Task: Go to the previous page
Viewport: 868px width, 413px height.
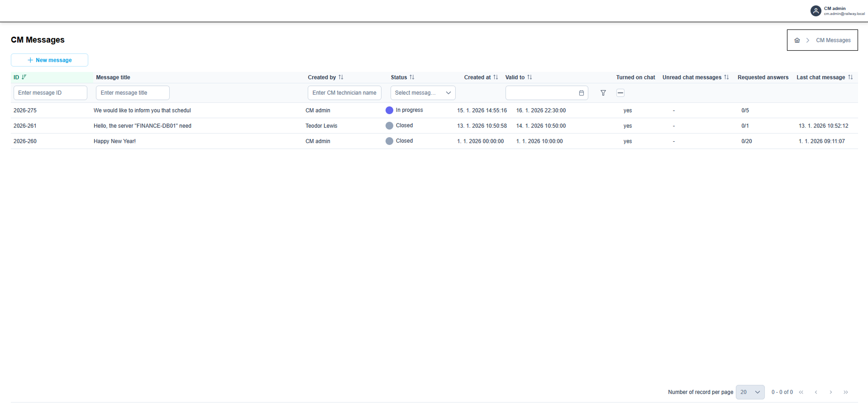Action: point(816,392)
